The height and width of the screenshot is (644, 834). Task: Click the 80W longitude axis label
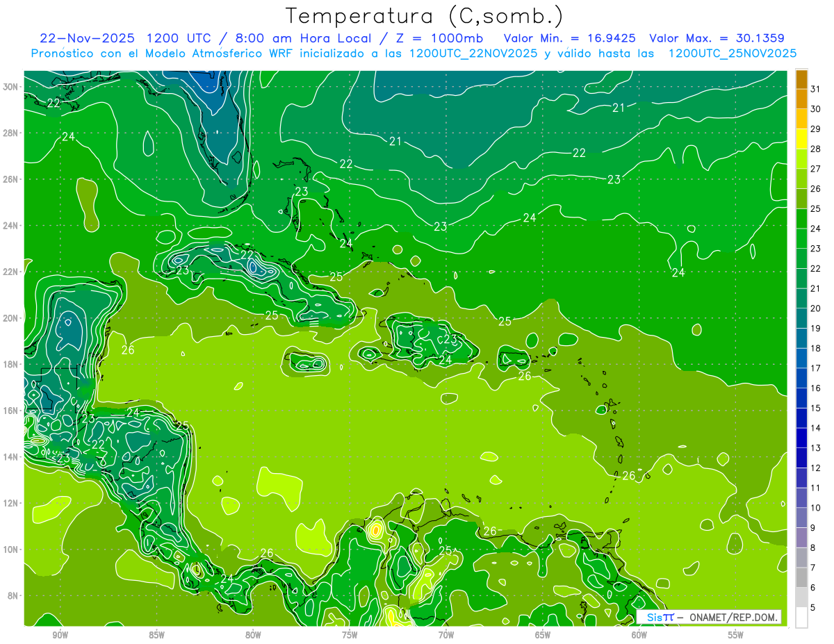coord(253,635)
